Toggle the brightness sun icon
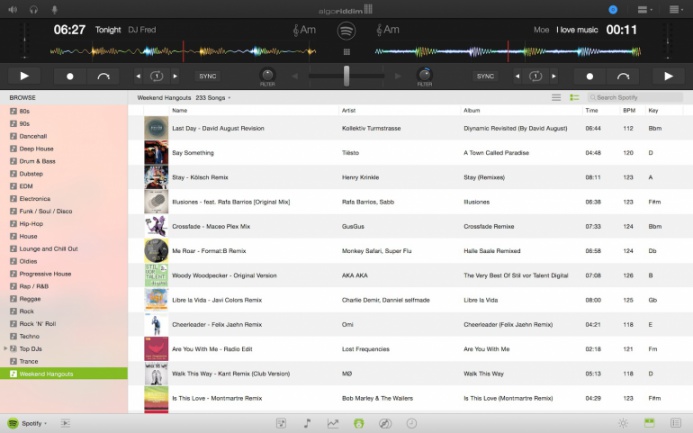 [623, 423]
